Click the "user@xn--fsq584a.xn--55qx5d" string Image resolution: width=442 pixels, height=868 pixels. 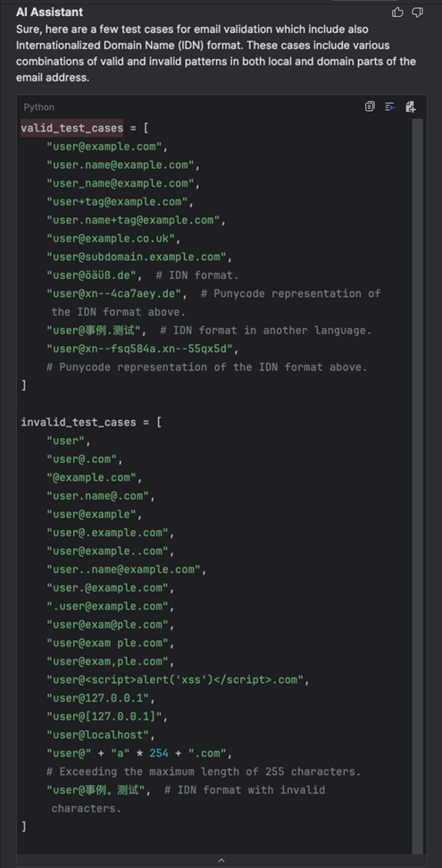coord(142,349)
